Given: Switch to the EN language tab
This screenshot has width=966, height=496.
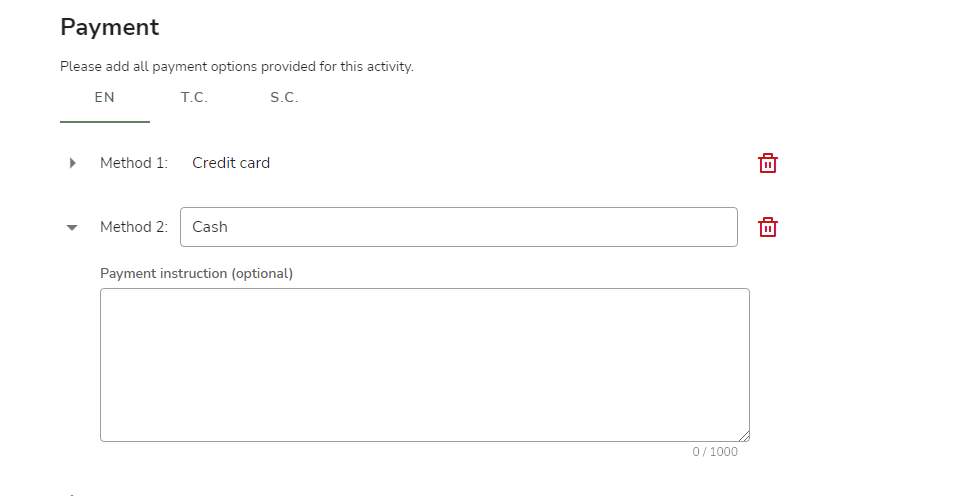Looking at the screenshot, I should (x=105, y=97).
